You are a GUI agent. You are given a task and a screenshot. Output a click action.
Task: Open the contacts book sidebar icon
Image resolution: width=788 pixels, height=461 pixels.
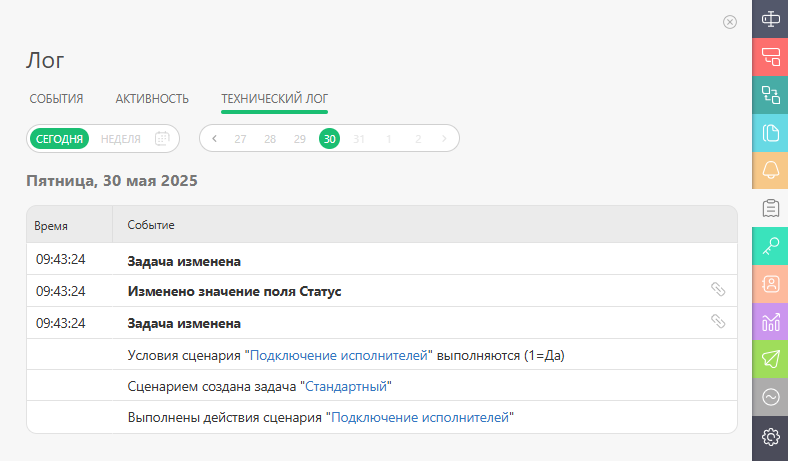click(x=770, y=284)
